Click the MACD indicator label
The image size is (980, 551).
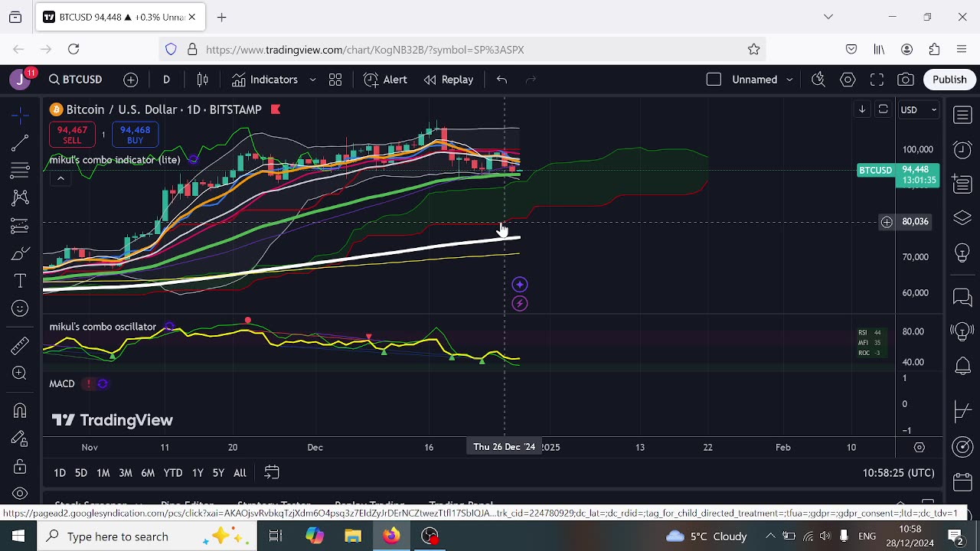pyautogui.click(x=62, y=383)
